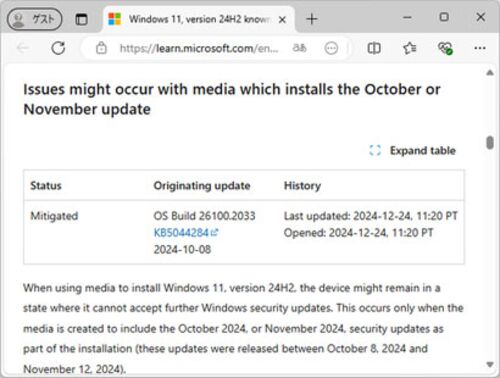Open Settings and more ellipsis menu

coord(480,48)
